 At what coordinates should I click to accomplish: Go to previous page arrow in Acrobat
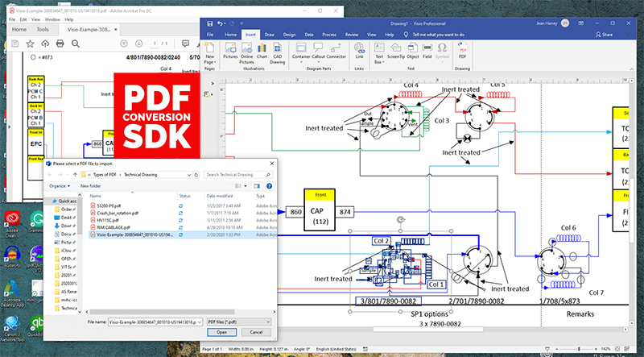(124, 44)
